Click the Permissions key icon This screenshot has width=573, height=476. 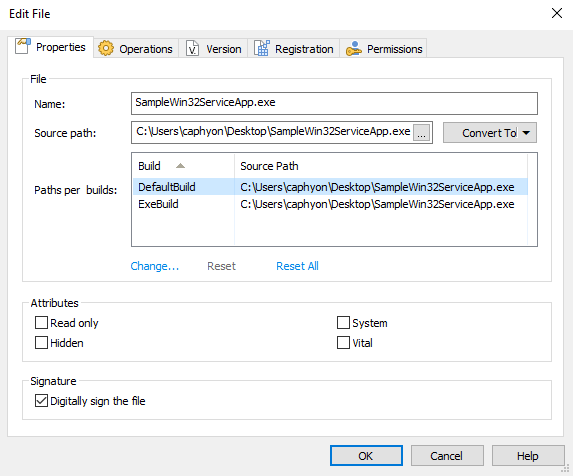pyautogui.click(x=353, y=49)
